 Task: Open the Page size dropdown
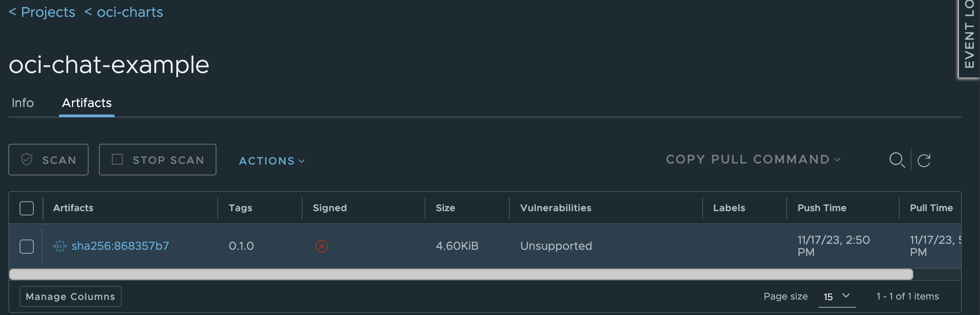(837, 296)
